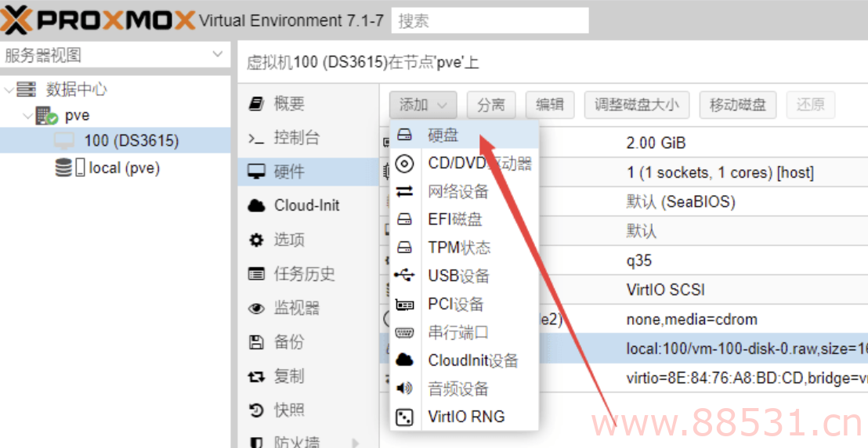The image size is (868, 448).
Task: Click the TPM状态 drive icon
Action: 405,247
